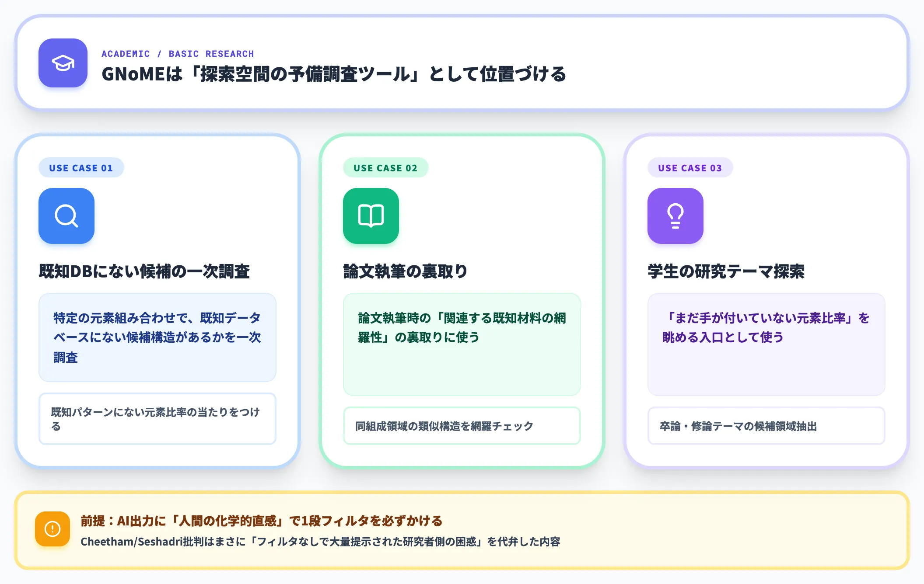Click the main title starting with GNoME

pos(334,74)
